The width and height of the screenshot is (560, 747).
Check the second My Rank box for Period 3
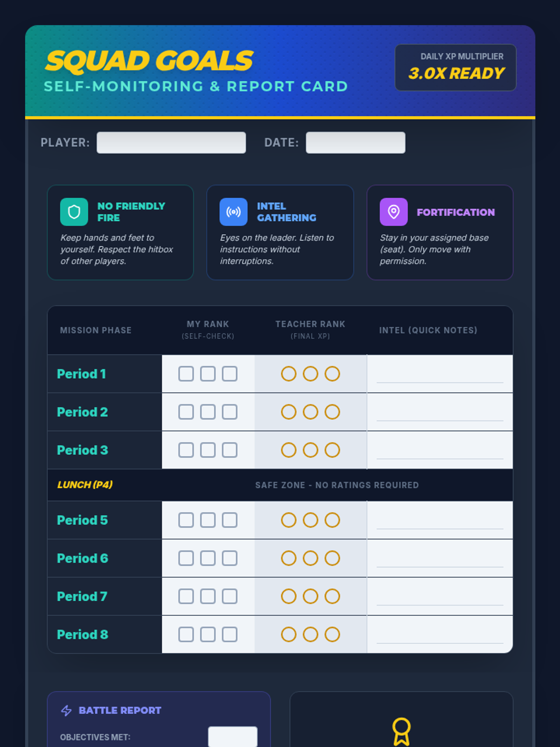click(208, 450)
